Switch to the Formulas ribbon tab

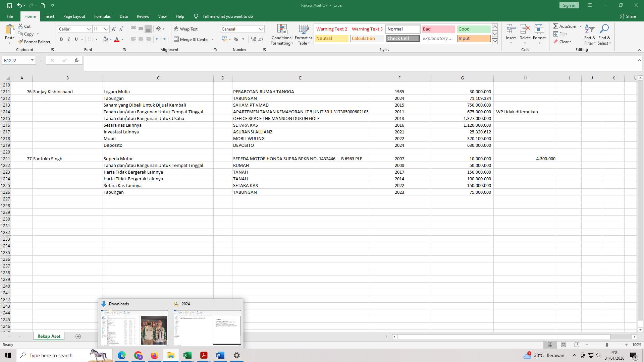(102, 16)
